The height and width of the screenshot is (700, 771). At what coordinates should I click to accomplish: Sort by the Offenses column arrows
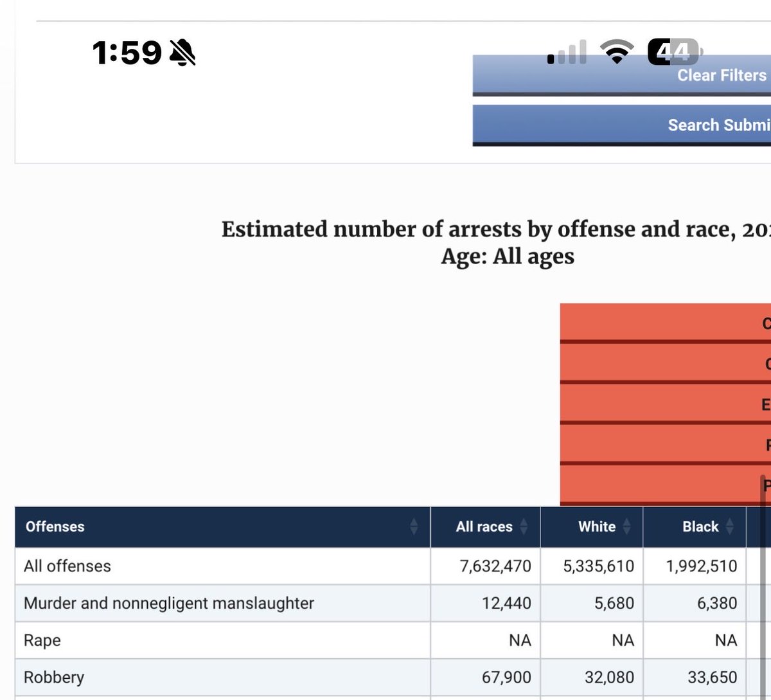pyautogui.click(x=414, y=527)
